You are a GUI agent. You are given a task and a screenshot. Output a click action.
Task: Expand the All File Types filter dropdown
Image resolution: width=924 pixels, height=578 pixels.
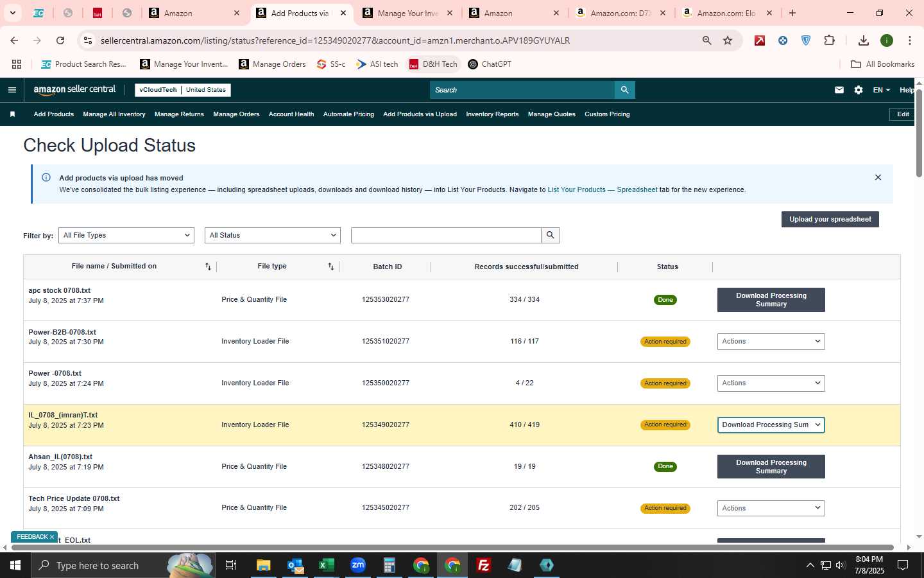coord(126,235)
